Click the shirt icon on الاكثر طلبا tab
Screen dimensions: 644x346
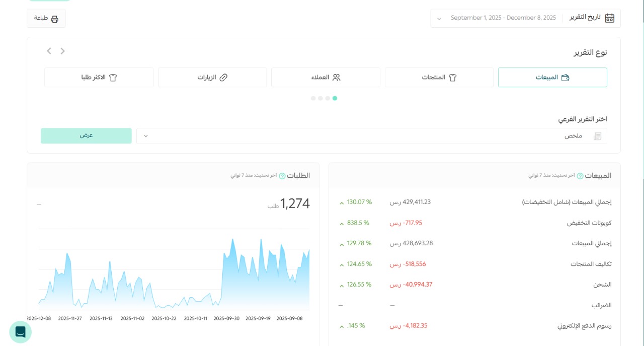(113, 77)
